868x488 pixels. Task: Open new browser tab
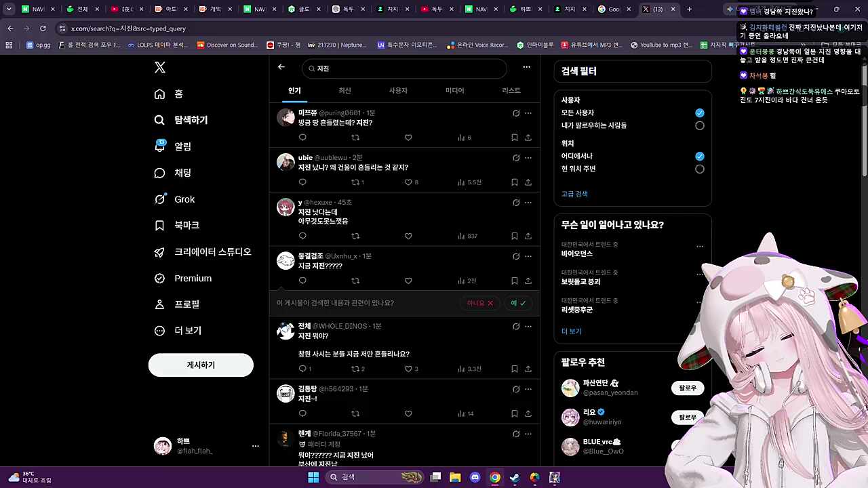pyautogui.click(x=689, y=9)
